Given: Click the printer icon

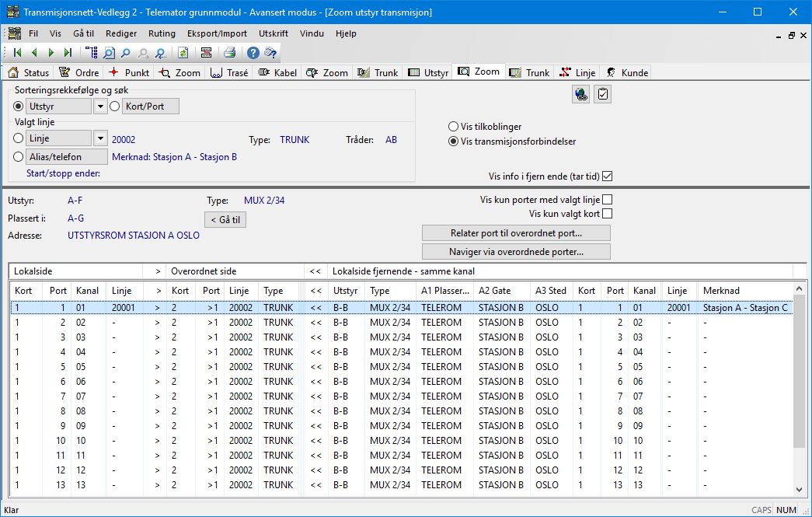Looking at the screenshot, I should pyautogui.click(x=229, y=52).
